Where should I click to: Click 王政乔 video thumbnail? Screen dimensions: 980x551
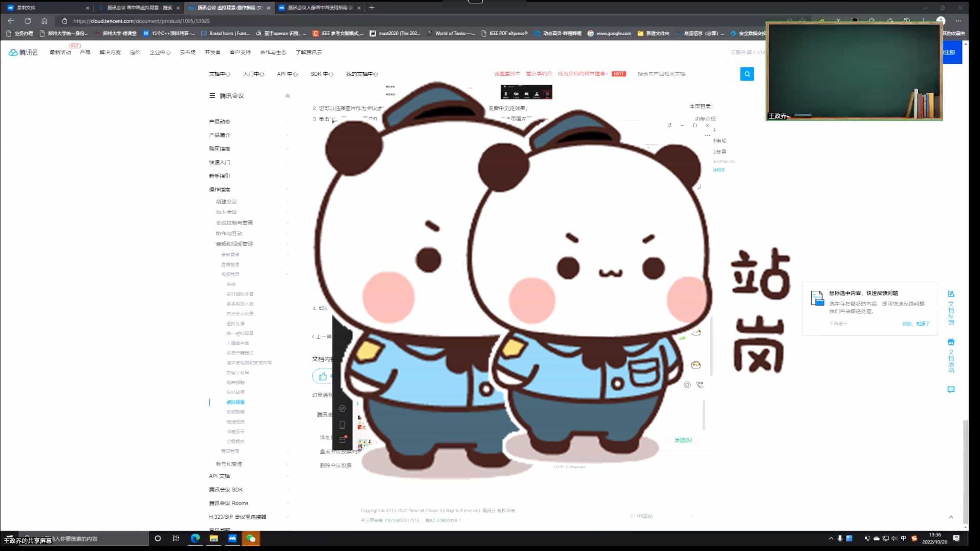tap(854, 71)
